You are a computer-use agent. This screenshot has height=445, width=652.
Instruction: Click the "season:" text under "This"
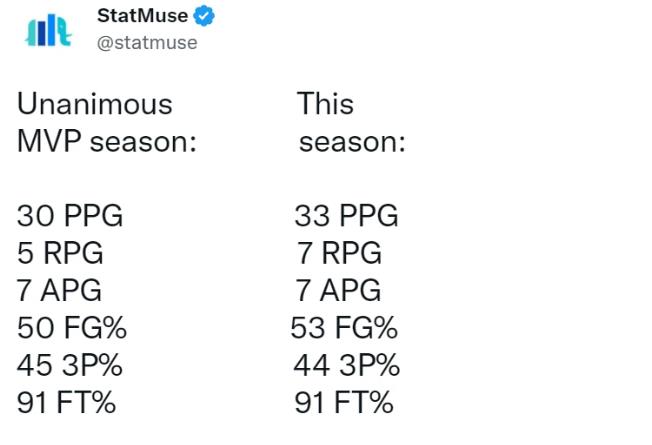[352, 141]
